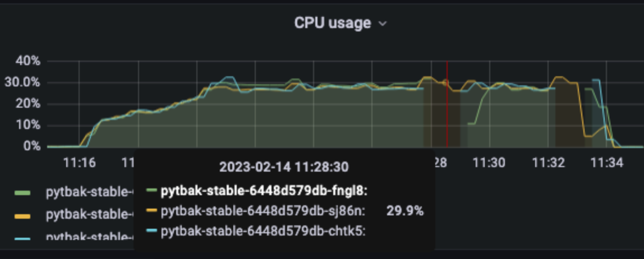Viewport: 644px width, 259px height.
Task: Click the 11:30 time axis label
Action: (489, 163)
